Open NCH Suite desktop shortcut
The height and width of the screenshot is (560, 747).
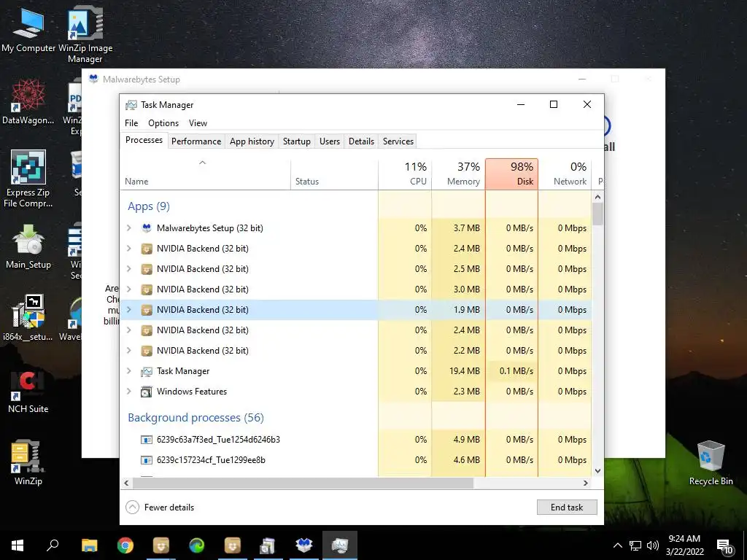point(28,392)
